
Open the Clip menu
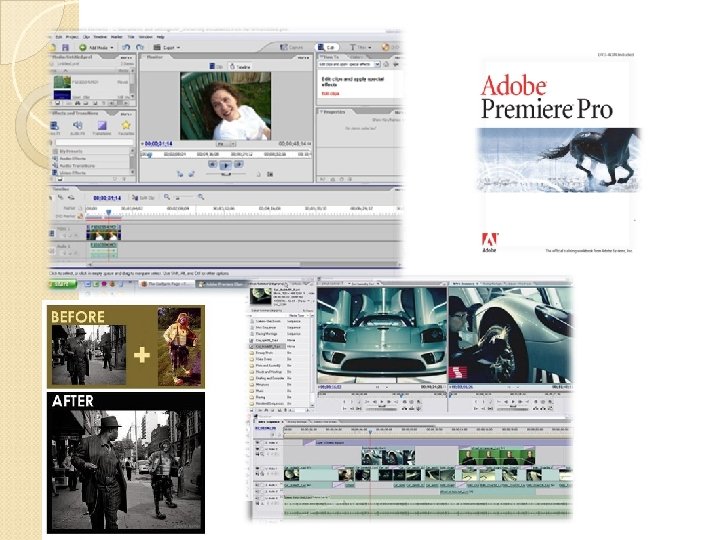(x=86, y=37)
